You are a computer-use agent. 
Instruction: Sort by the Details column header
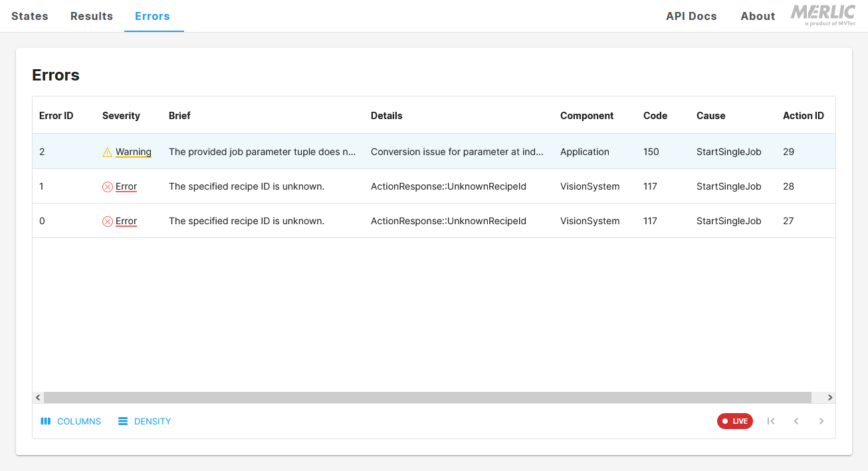point(387,116)
